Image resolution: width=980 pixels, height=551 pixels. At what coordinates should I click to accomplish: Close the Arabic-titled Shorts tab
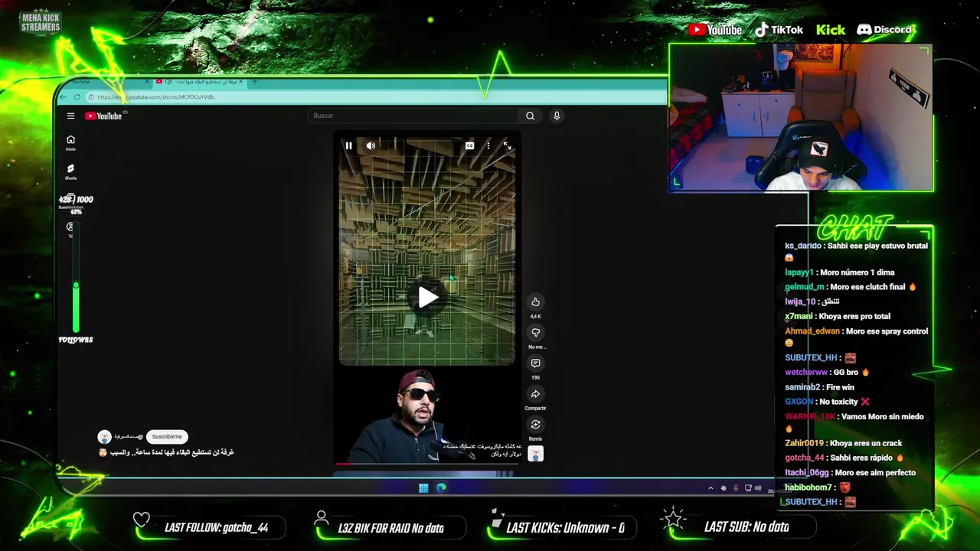click(x=240, y=81)
